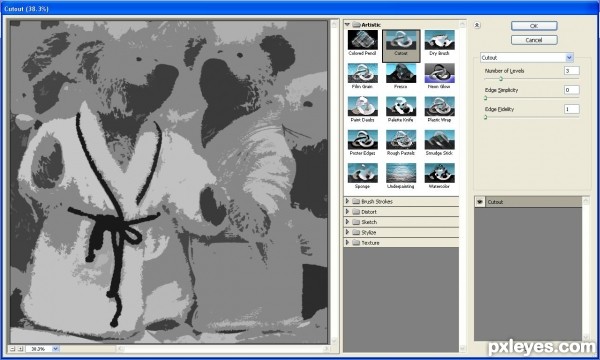The width and height of the screenshot is (600, 360).
Task: Pick the Plastic Wrap filter thumbnail
Action: click(x=440, y=106)
